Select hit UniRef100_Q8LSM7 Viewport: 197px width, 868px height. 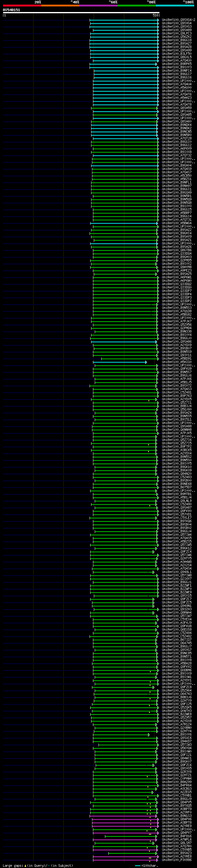pyautogui.click(x=177, y=843)
